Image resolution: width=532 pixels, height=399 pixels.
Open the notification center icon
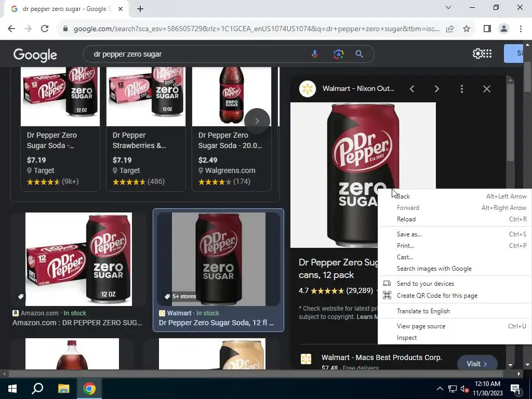515,389
